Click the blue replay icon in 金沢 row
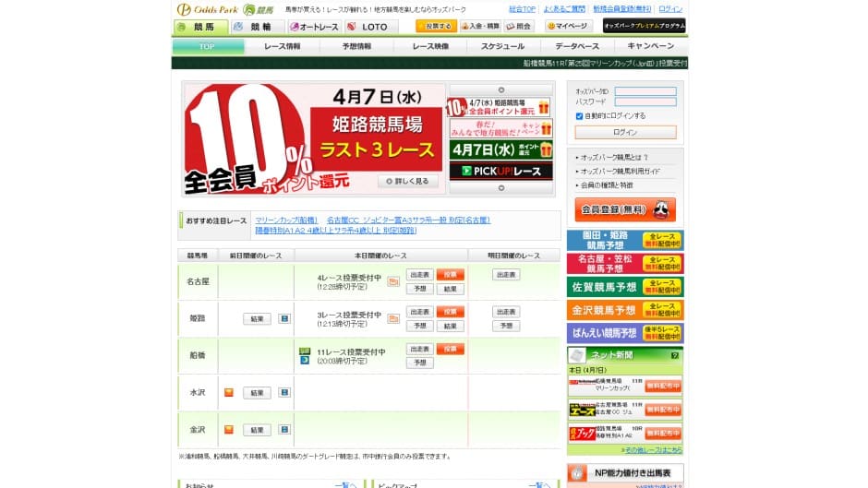 [x=284, y=430]
